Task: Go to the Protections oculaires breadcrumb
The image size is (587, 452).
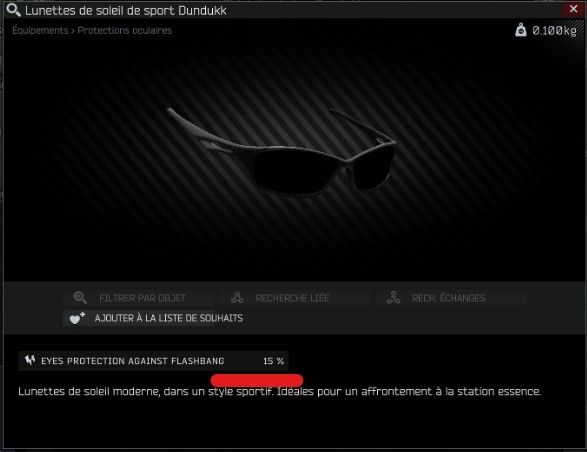Action: pos(124,30)
